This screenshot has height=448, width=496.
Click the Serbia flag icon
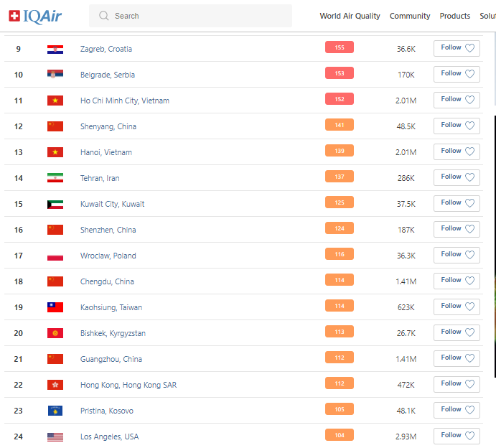tap(55, 75)
